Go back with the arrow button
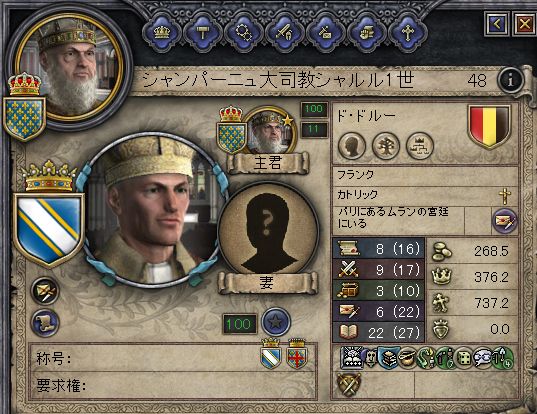The width and height of the screenshot is (537, 414). tap(497, 24)
